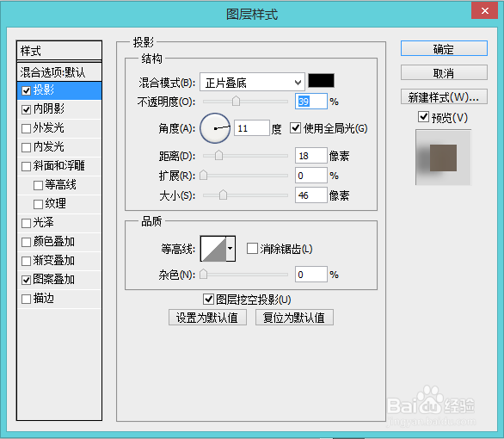Check the 等高线 contour sub-option checkbox
Image resolution: width=504 pixels, height=439 pixels.
[38, 186]
